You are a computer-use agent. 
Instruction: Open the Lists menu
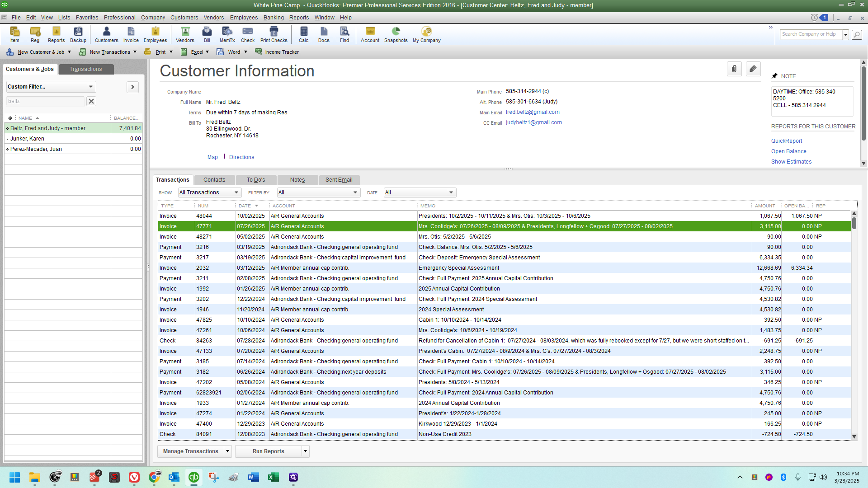coord(64,18)
